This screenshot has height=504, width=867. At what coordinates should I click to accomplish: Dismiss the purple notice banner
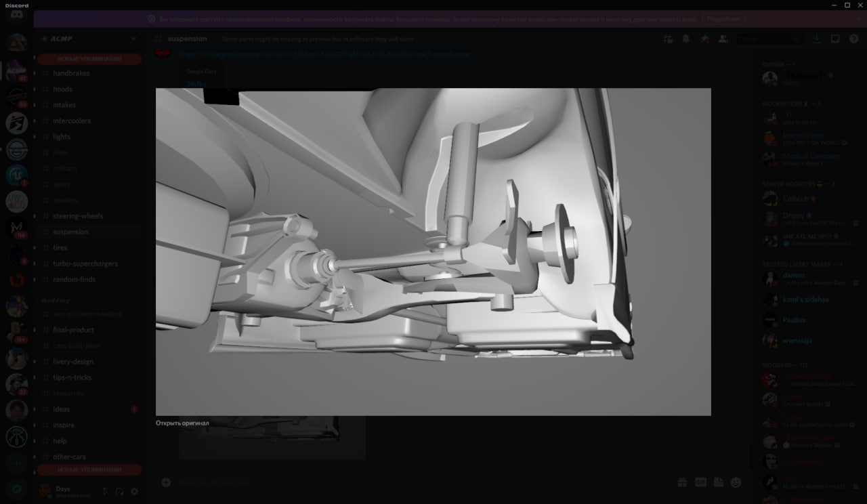pos(859,19)
